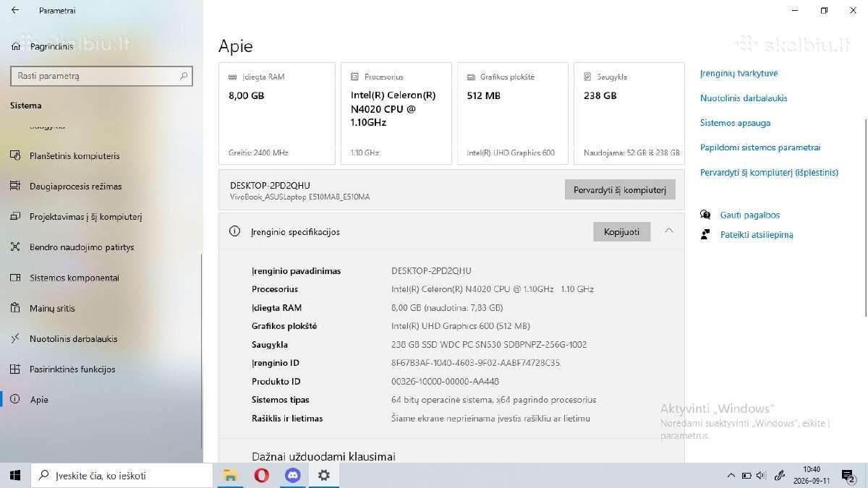The image size is (868, 488).
Task: Click the Grafikos plokštė card
Action: [513, 114]
